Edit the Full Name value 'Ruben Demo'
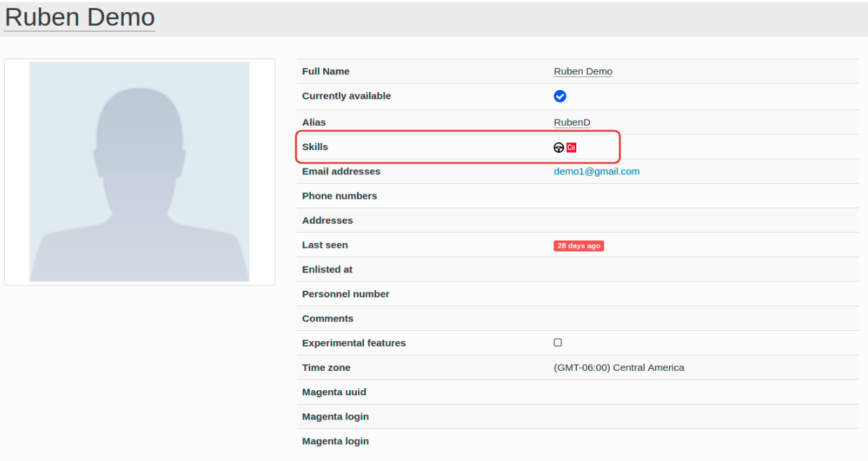This screenshot has height=461, width=868. click(x=583, y=71)
